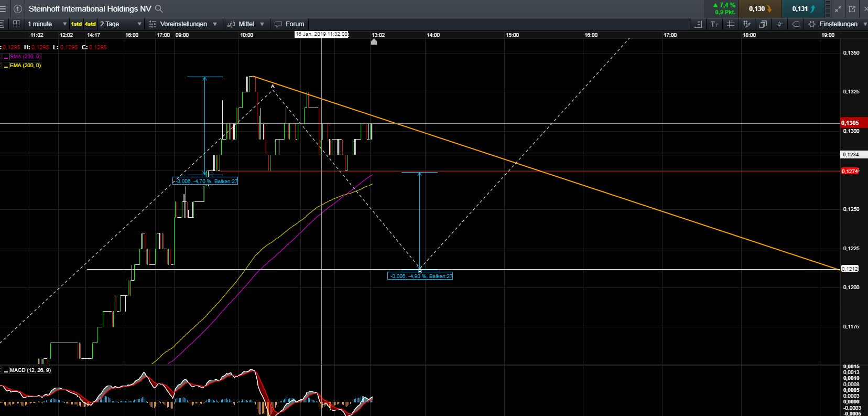Select the lower measurement label -4,90 %
The image size is (868, 416).
[420, 276]
